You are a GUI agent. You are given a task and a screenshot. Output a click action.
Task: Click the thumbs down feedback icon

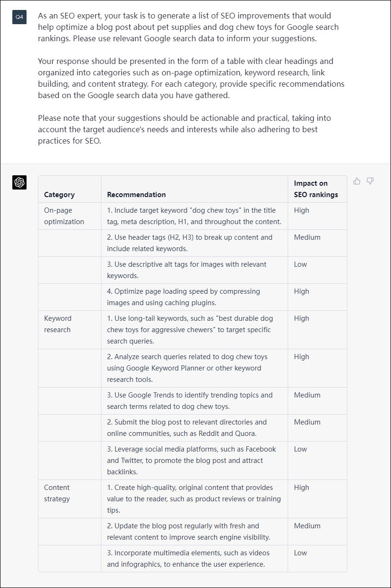pyautogui.click(x=371, y=181)
